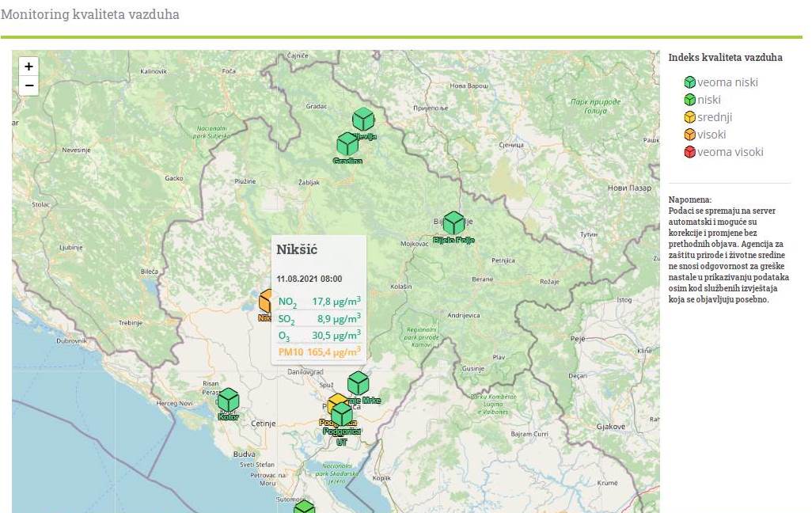Click the Gornje Mrke marker label
Screen dimensions: 812x513
click(364, 400)
